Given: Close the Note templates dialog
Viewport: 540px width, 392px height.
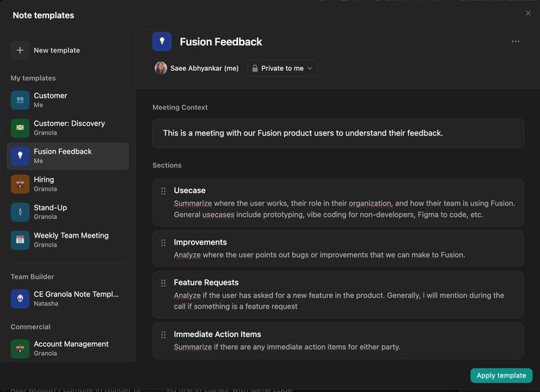Looking at the screenshot, I should (x=528, y=13).
